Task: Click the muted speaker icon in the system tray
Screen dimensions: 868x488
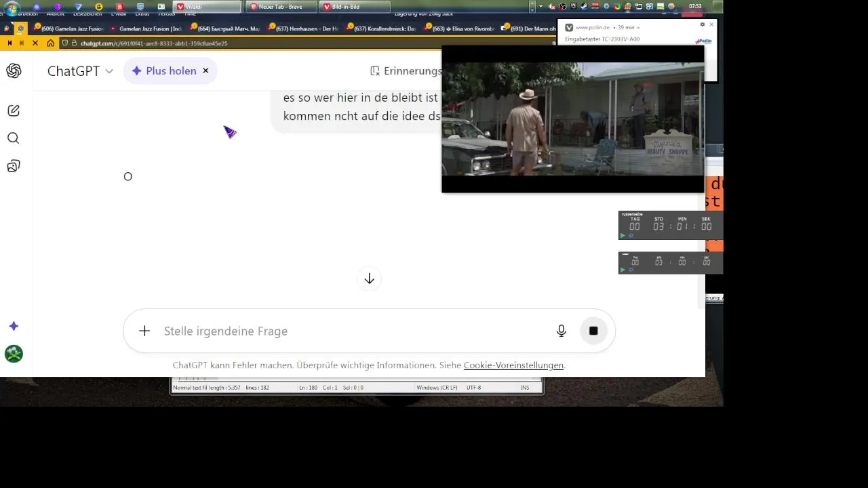Action: [552, 7]
